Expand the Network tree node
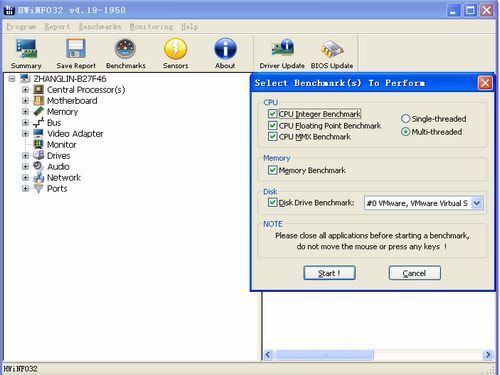Screen dimensions: 500x375 point(25,177)
